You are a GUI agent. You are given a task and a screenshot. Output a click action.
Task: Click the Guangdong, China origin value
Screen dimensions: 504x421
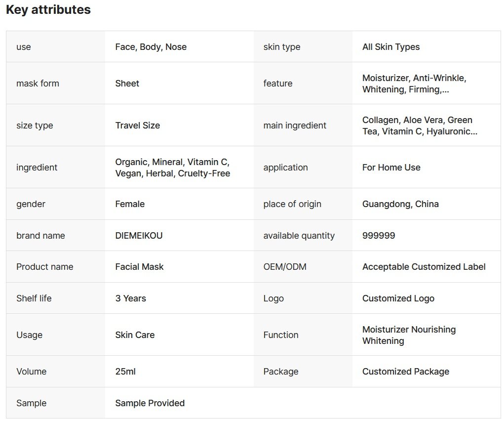(400, 204)
